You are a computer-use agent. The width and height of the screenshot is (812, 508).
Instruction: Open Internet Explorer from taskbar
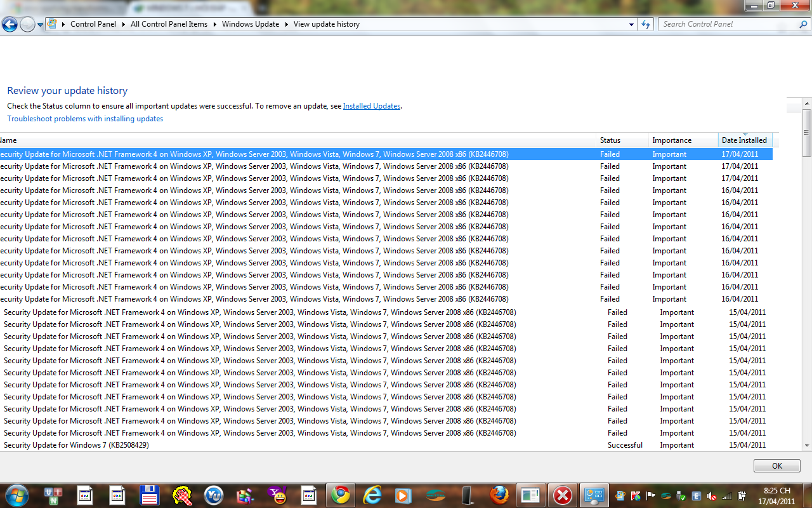pos(372,495)
